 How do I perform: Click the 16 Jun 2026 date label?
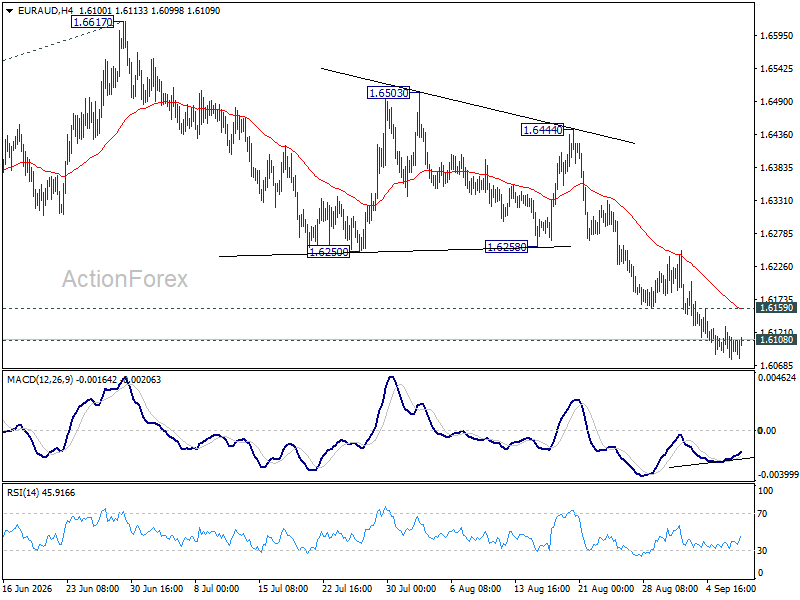[28, 589]
